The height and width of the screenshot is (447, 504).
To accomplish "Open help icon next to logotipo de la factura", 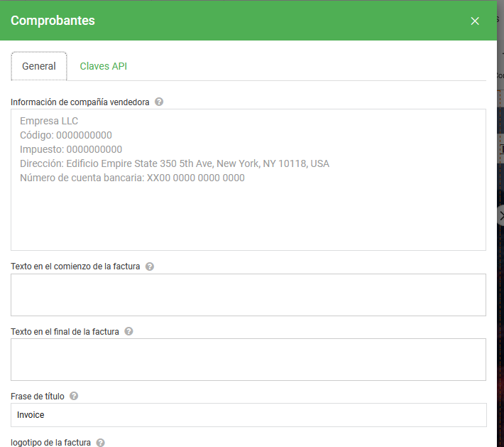I will tap(100, 443).
